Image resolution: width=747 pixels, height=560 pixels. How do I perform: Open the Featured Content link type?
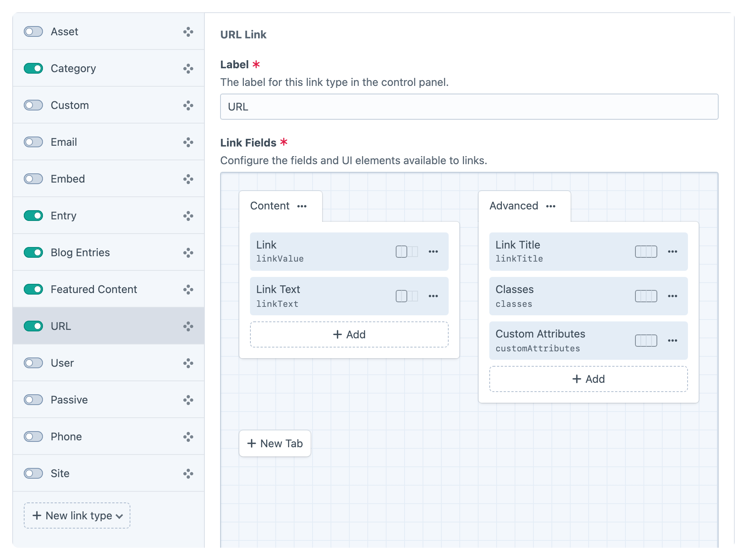point(109,289)
